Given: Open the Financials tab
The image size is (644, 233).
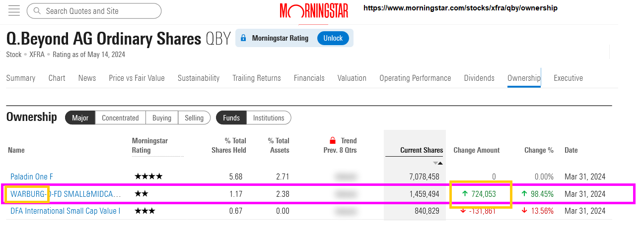Looking at the screenshot, I should point(309,78).
